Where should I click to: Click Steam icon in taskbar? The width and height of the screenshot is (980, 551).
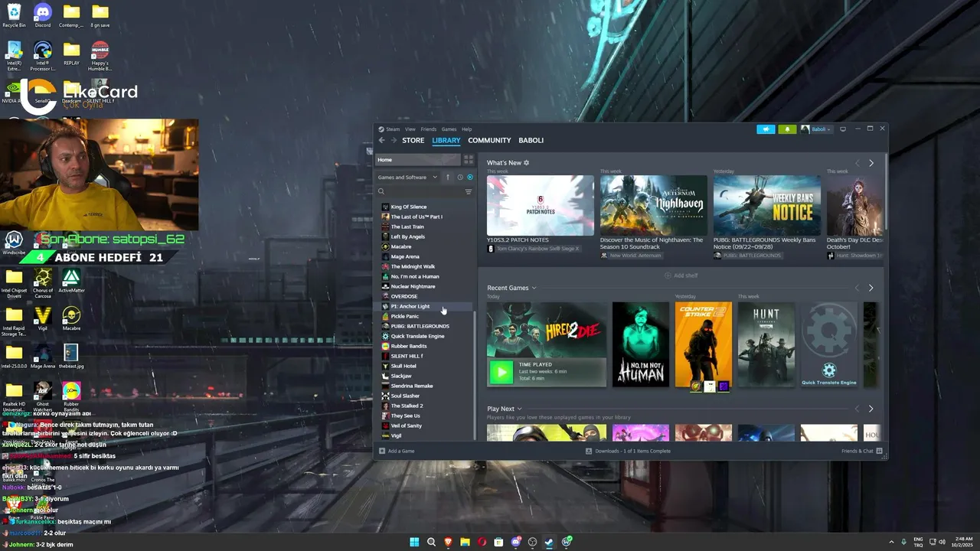click(x=549, y=542)
